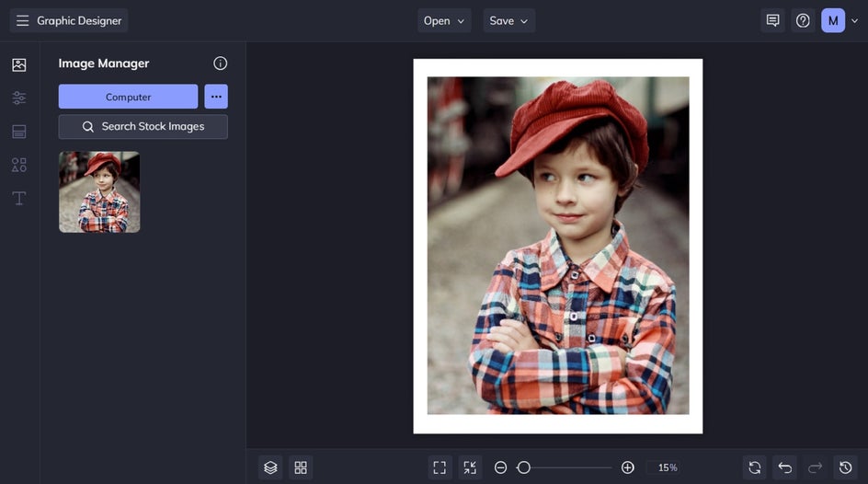Select the boy photo thumbnail
This screenshot has width=868, height=484.
[99, 191]
